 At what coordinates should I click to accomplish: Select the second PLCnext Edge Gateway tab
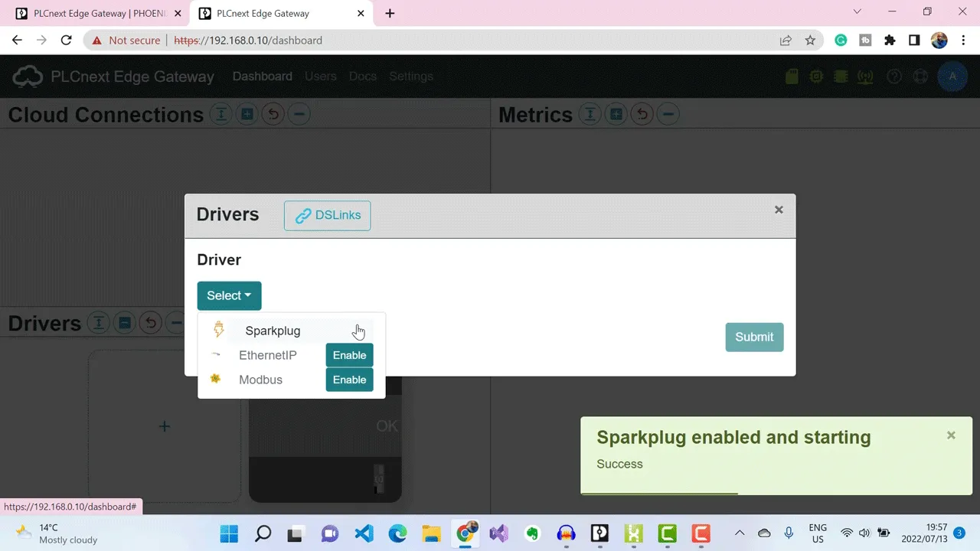[282, 13]
